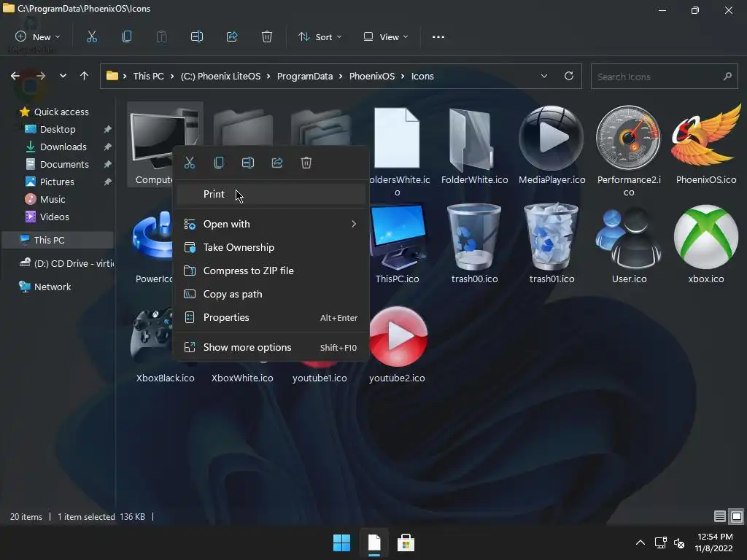Screen dimensions: 747x560
Task: Switch to details view layout
Action: pos(720,516)
